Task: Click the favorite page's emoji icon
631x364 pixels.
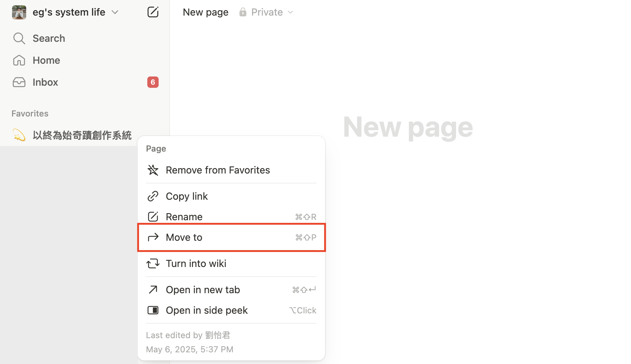Action: [x=19, y=135]
